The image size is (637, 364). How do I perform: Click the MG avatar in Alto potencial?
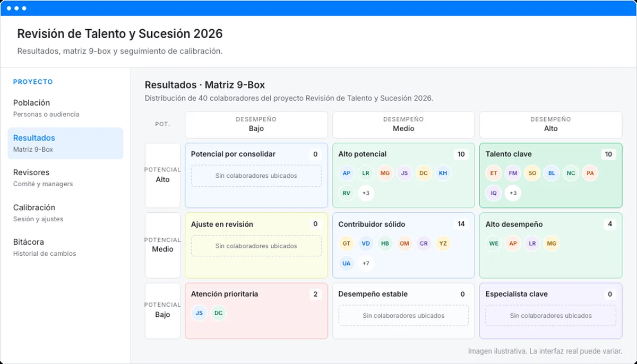point(385,173)
